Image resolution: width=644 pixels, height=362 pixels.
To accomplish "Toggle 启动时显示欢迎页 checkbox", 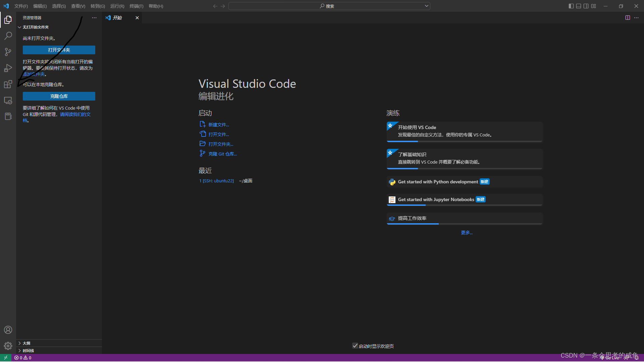I will [x=355, y=346].
